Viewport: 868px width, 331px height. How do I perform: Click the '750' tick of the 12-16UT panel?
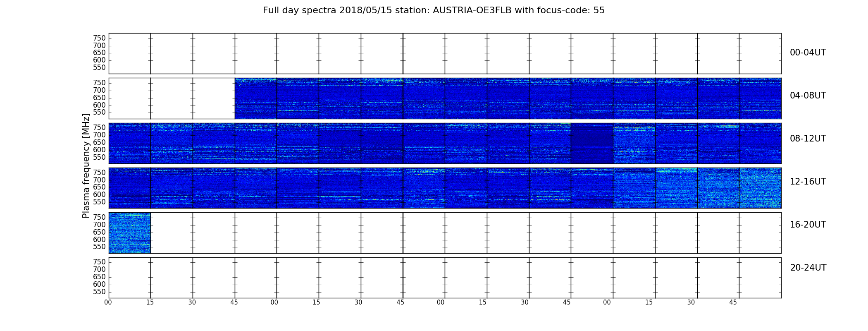tap(99, 173)
